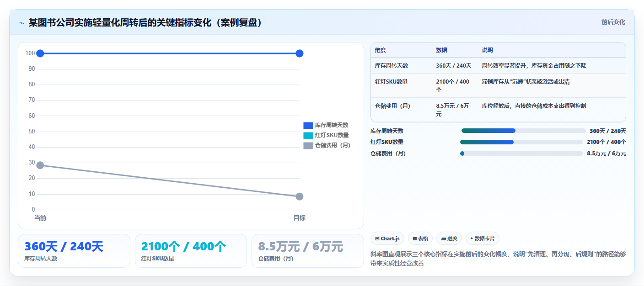Screen dimensions: 644x286
Task: Click the 100 y-axis label
Action: 30,53
